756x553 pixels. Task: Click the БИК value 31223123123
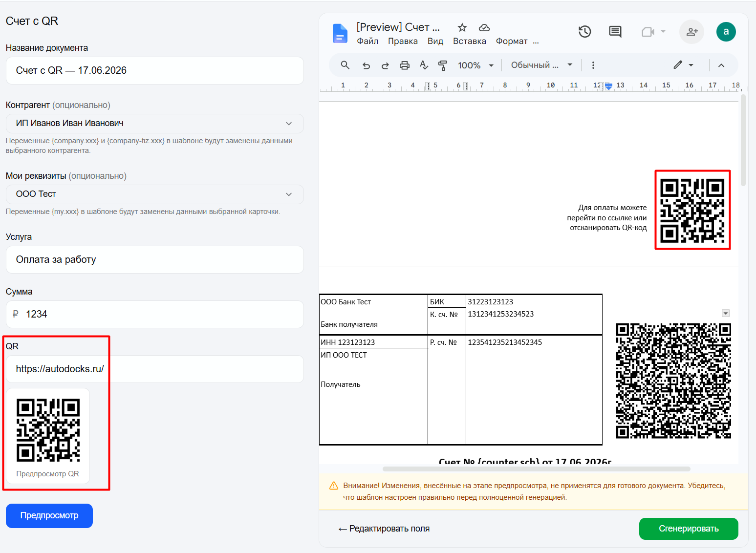click(491, 302)
